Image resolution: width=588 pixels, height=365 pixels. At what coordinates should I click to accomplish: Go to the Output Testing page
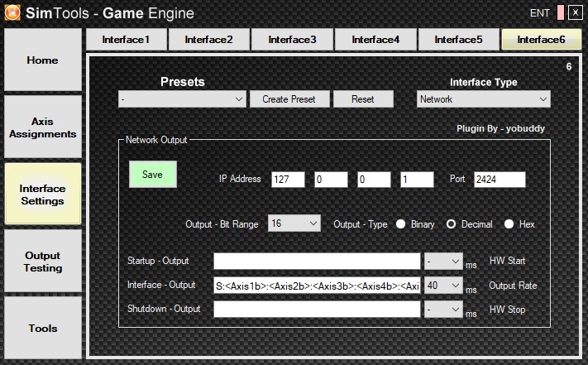43,262
